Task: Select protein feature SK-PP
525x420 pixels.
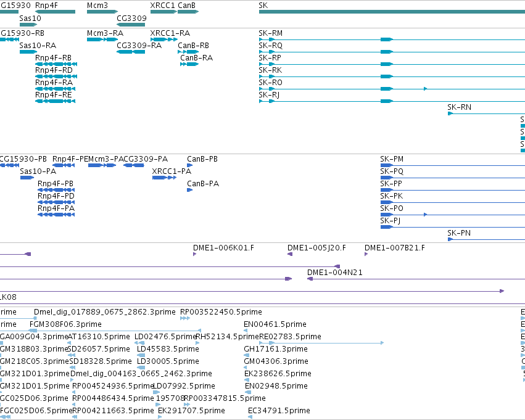Action: (x=453, y=190)
